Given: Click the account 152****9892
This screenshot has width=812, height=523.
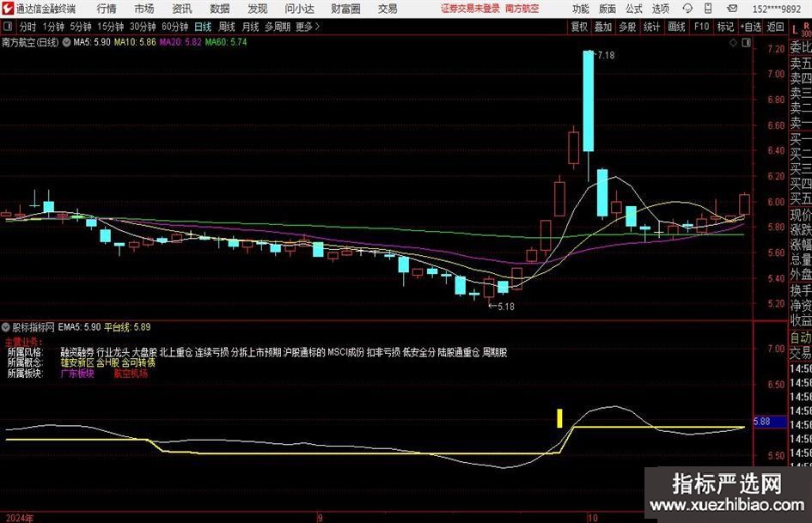Looking at the screenshot, I should (777, 9).
